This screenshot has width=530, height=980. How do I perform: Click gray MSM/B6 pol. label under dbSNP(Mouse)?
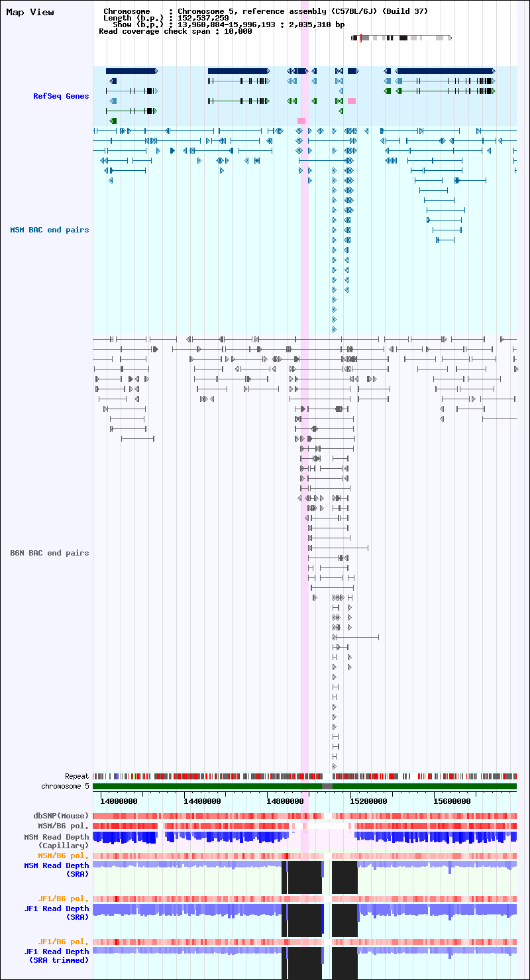point(64,826)
